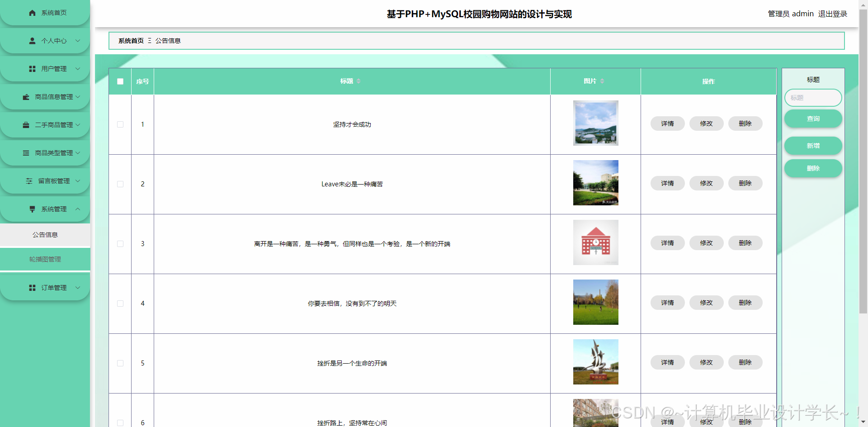Open the 轮播图管理 submenu item
Image resolution: width=868 pixels, height=427 pixels.
click(45, 259)
